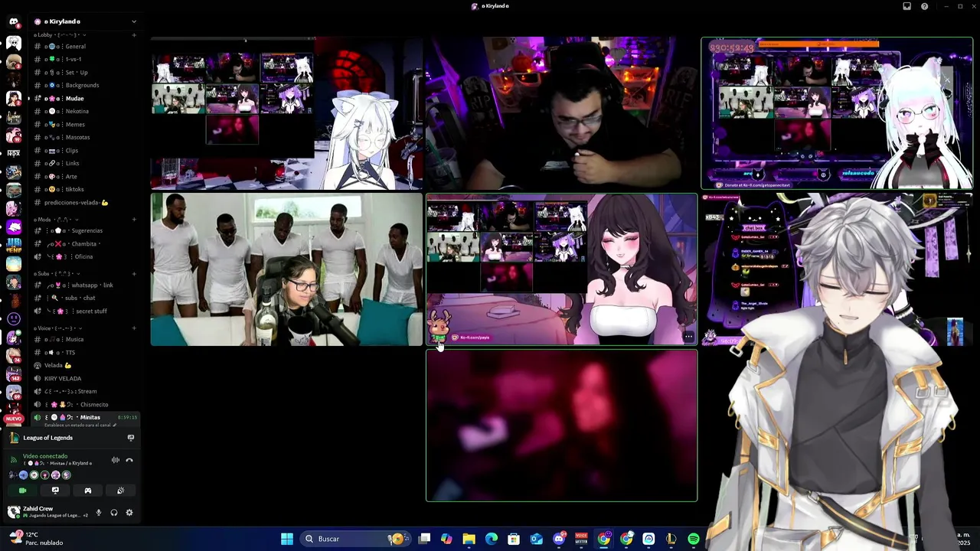This screenshot has height=551, width=980.
Task: Open the whatsapp link channel
Action: click(84, 285)
